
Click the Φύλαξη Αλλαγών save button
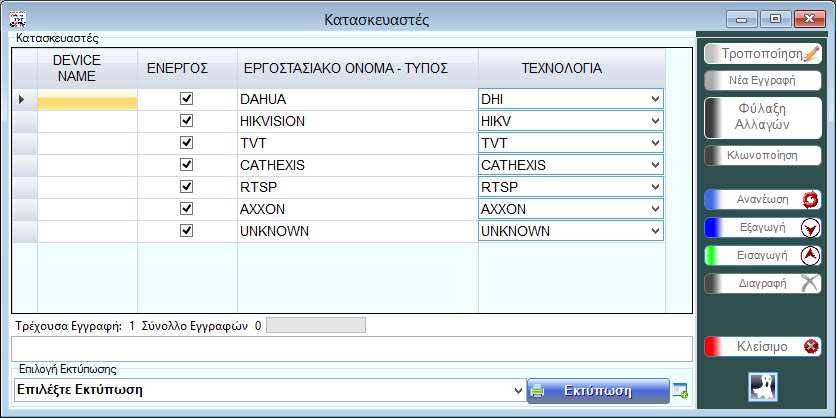[762, 117]
